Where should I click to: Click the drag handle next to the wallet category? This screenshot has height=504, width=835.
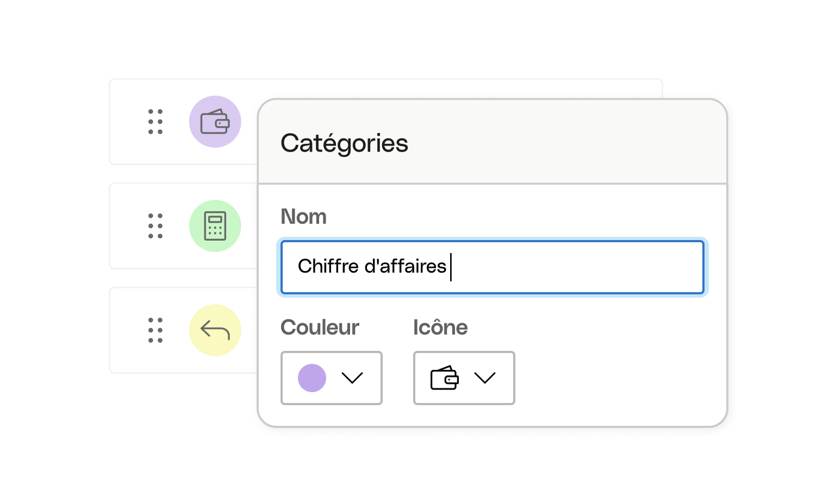pyautogui.click(x=155, y=122)
